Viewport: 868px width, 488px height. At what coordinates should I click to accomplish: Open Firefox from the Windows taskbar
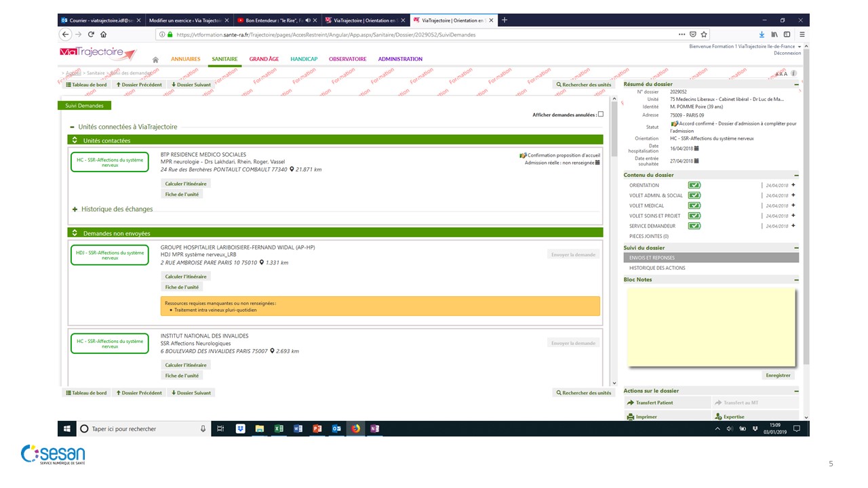click(x=355, y=428)
